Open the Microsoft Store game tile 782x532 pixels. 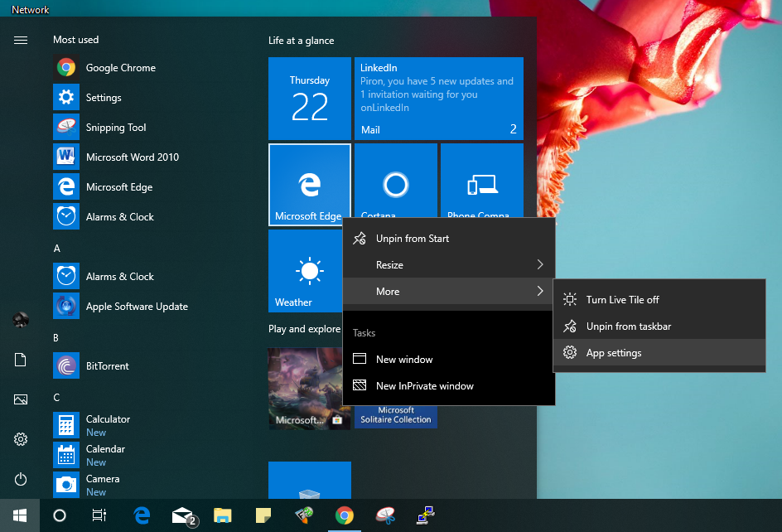click(310, 389)
